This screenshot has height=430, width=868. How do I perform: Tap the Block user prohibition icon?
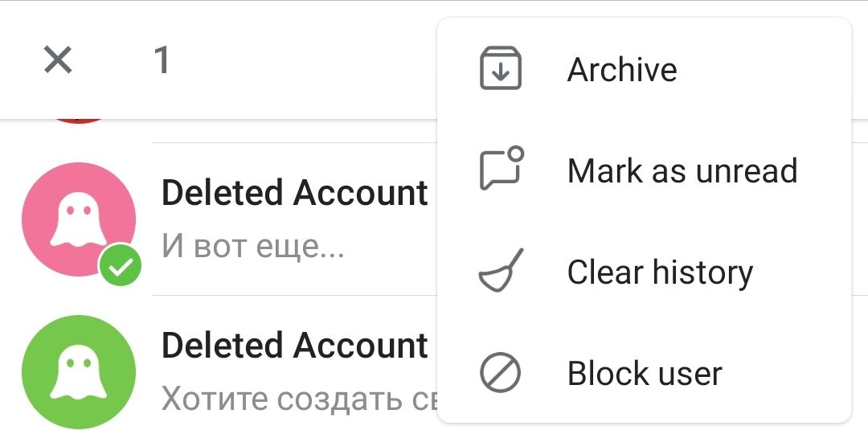tap(500, 372)
